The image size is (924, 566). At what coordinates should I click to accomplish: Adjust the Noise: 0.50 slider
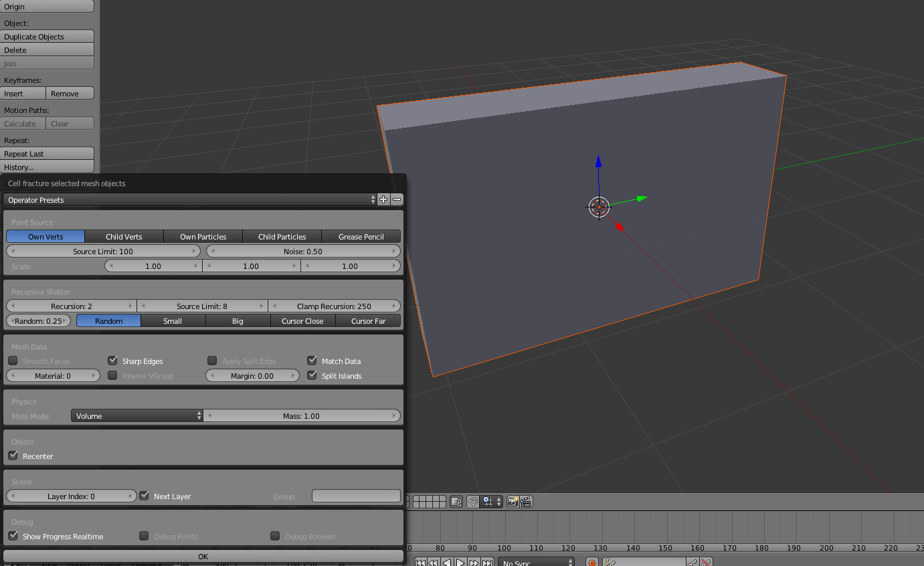pos(303,251)
